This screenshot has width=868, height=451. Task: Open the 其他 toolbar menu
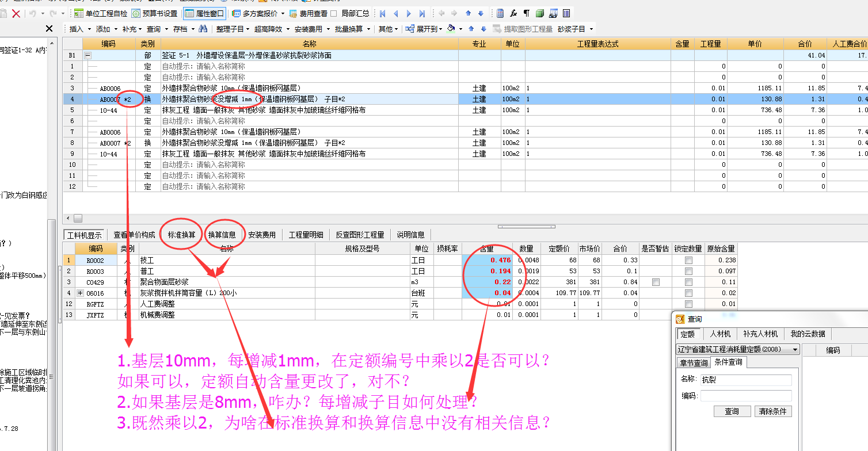click(x=388, y=29)
